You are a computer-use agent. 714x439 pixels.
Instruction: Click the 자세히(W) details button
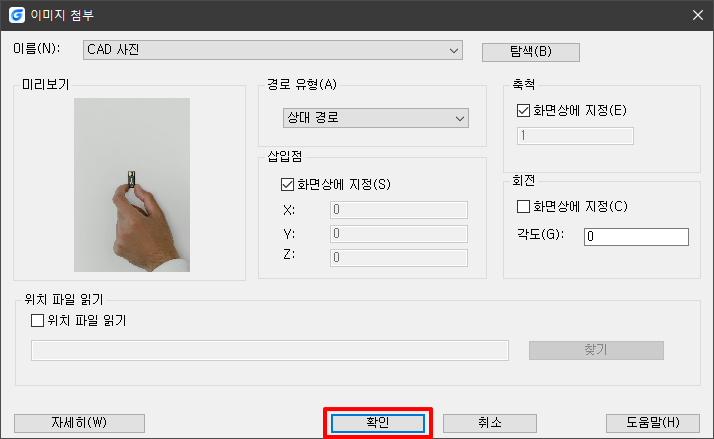click(79, 423)
